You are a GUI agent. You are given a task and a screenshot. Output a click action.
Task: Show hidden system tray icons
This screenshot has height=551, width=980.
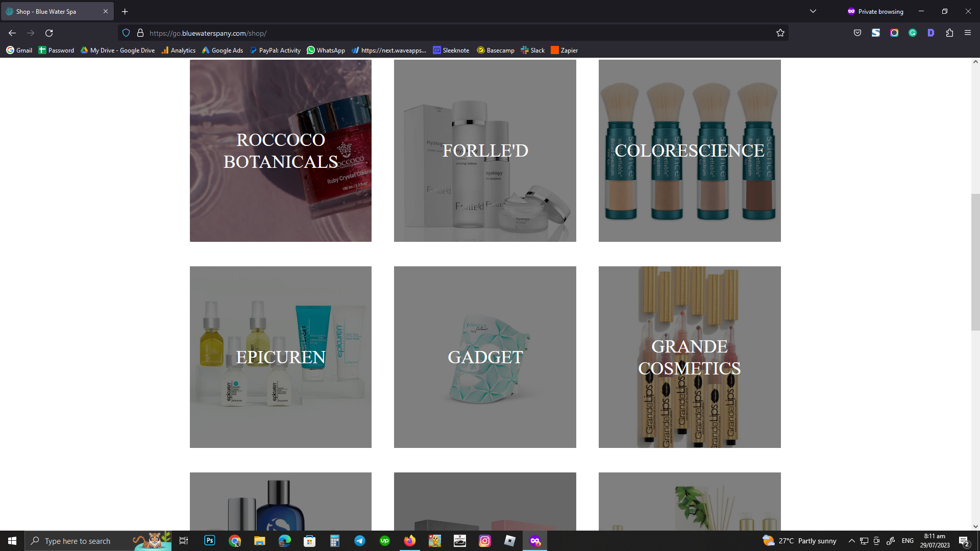[x=851, y=541]
